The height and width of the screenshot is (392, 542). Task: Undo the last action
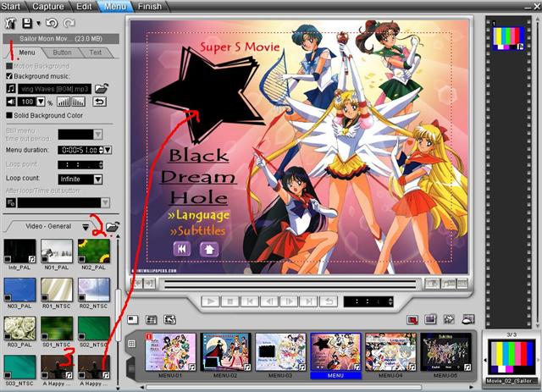(x=52, y=23)
